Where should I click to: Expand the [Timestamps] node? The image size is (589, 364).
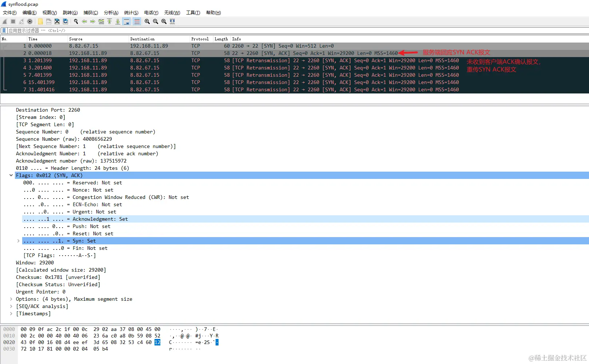[x=11, y=313]
